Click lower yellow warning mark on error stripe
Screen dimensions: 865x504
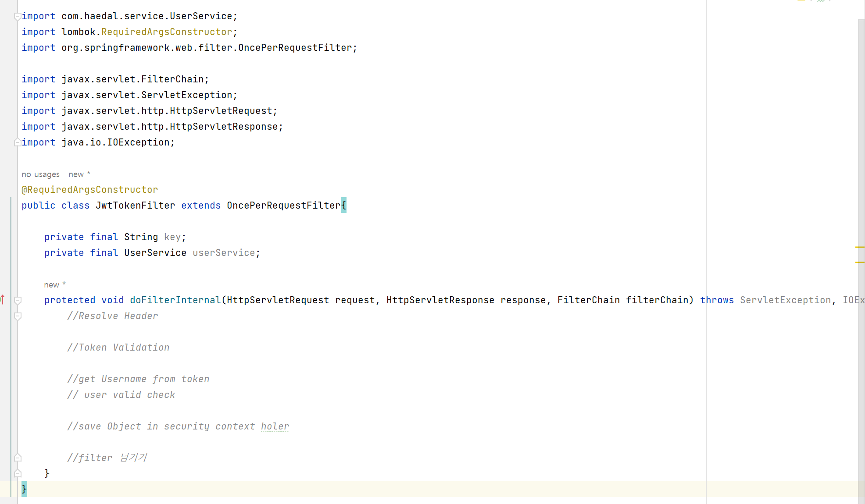tap(860, 262)
